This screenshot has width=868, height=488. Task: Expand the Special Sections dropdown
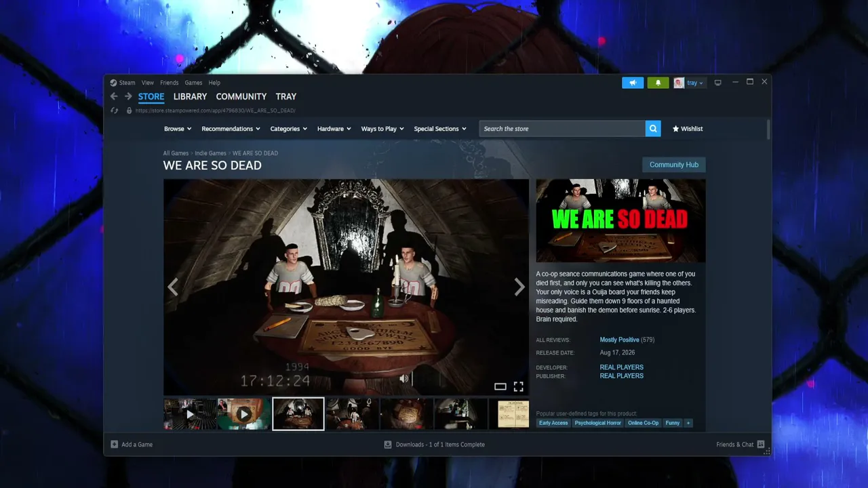[440, 129]
